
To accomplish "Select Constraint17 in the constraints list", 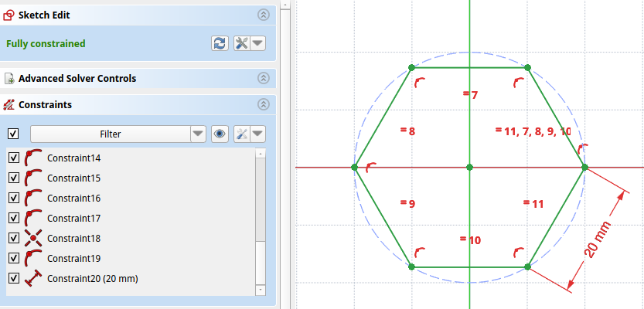I will (x=74, y=218).
